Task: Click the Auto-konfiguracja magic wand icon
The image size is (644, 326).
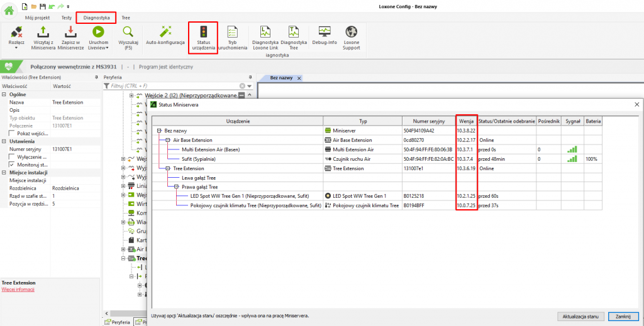Action: pyautogui.click(x=165, y=31)
